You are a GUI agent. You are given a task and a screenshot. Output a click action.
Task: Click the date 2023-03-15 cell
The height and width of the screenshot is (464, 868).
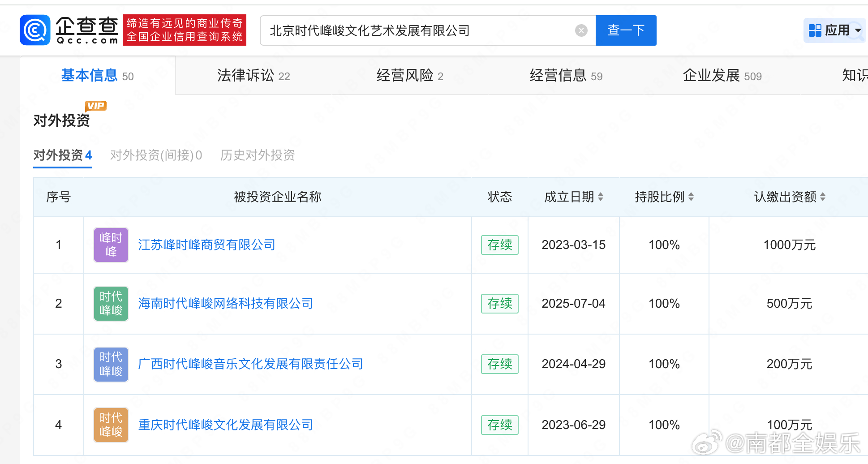574,245
